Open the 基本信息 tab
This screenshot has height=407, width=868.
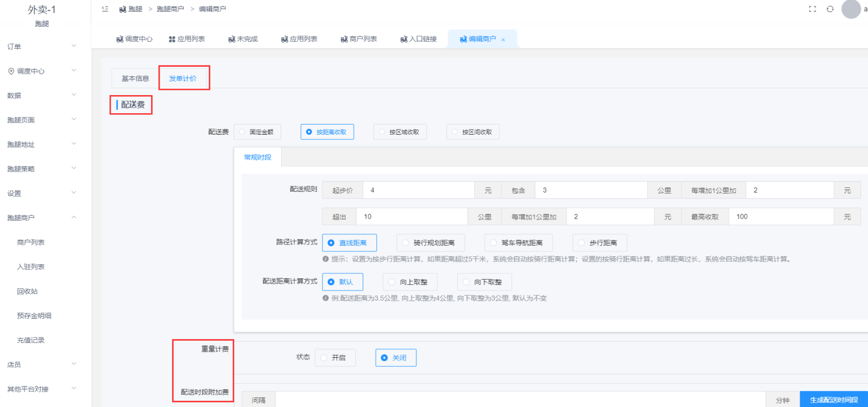pos(135,78)
